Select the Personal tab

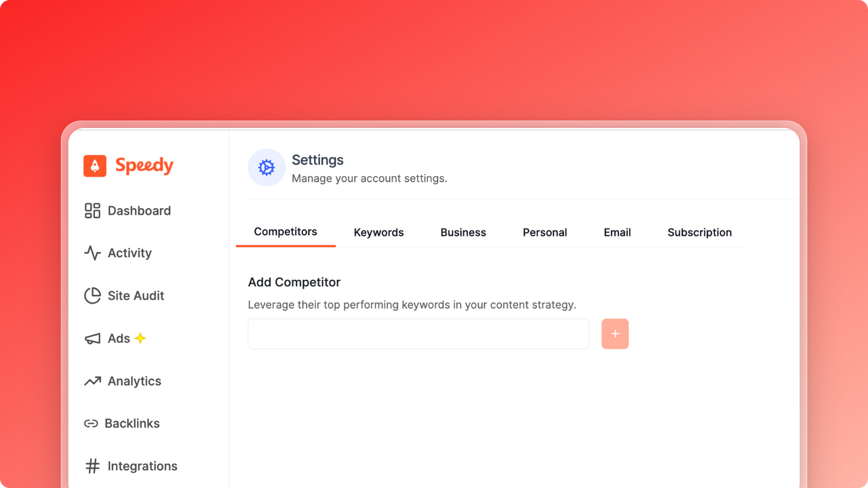click(x=545, y=232)
